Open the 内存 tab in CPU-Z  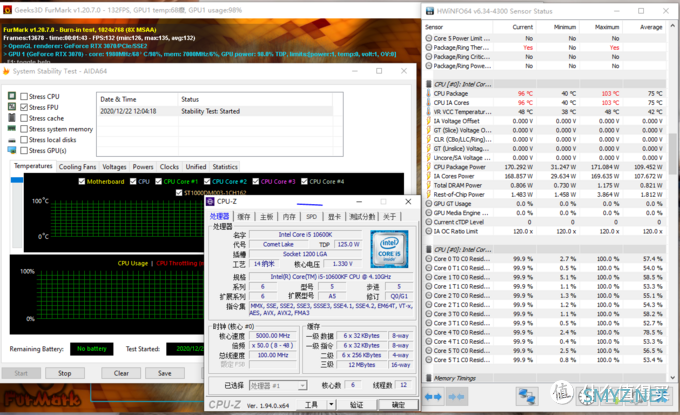point(289,216)
